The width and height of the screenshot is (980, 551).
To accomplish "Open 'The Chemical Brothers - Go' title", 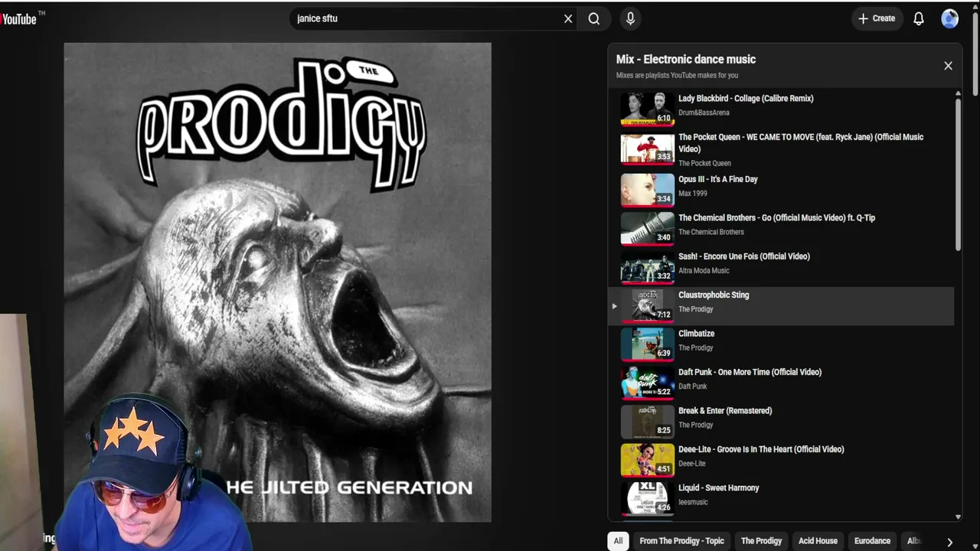I will [x=776, y=218].
